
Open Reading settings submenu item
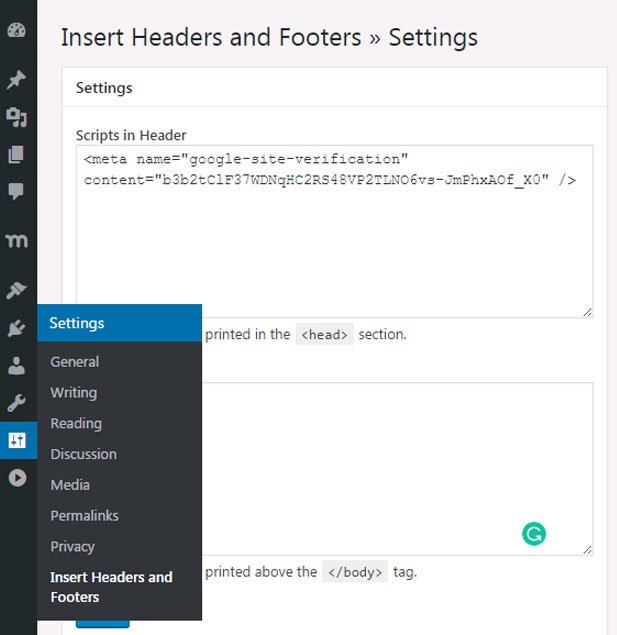pyautogui.click(x=76, y=423)
